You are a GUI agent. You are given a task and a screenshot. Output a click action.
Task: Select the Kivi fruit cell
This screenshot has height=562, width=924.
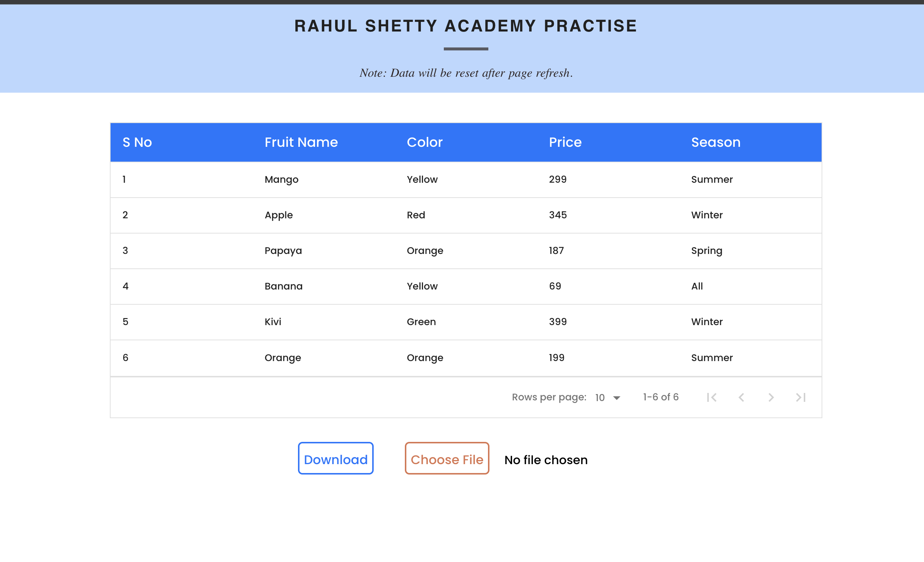point(273,322)
